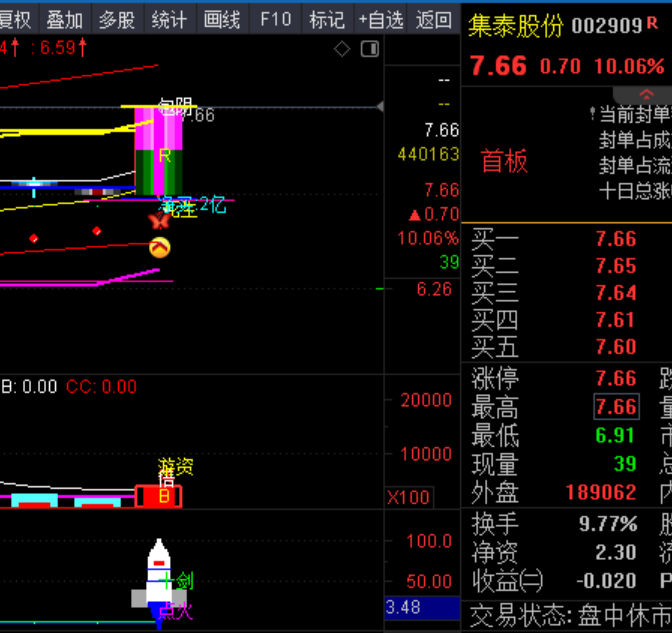The height and width of the screenshot is (633, 672).
Task: Click the 6.26 price axis label
Action: 434,289
